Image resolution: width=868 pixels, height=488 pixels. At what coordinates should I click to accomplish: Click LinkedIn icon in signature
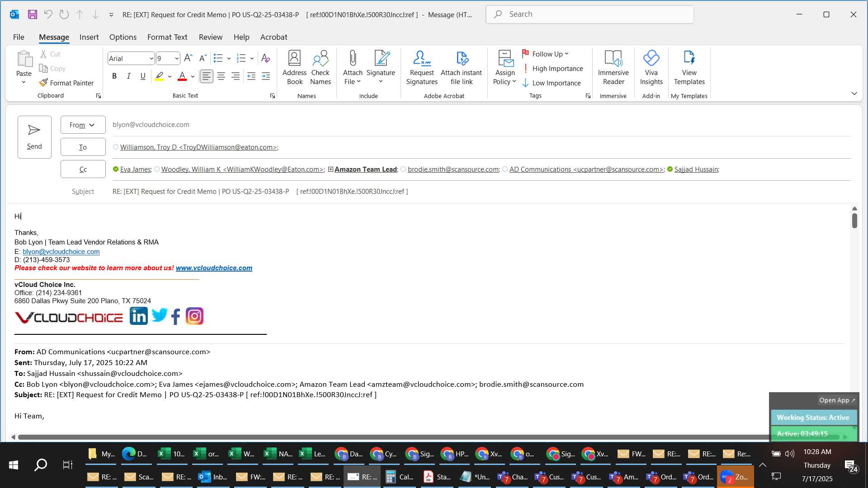pyautogui.click(x=138, y=316)
